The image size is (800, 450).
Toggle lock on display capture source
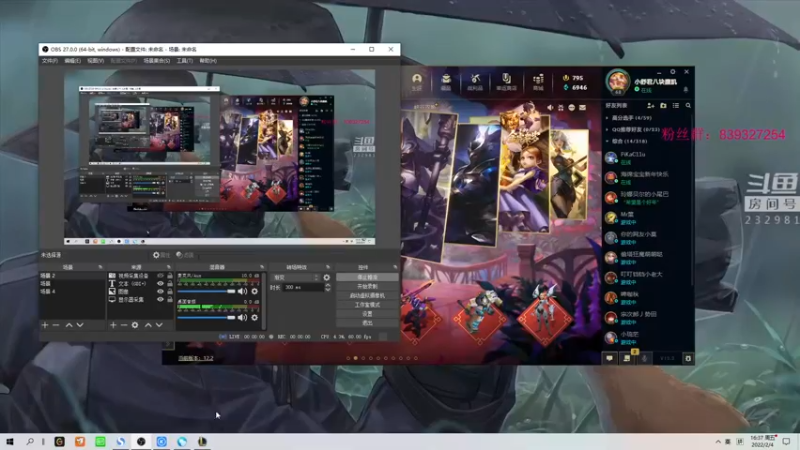tap(170, 299)
